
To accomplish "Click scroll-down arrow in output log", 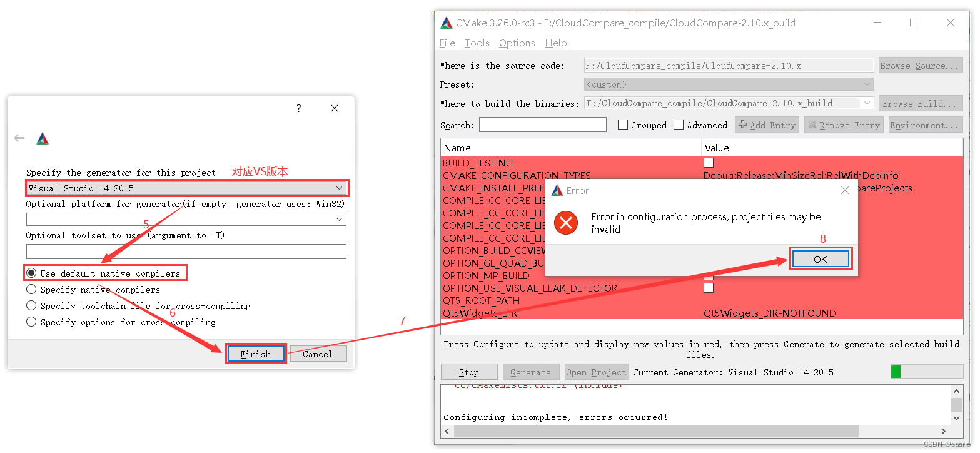I will (956, 417).
